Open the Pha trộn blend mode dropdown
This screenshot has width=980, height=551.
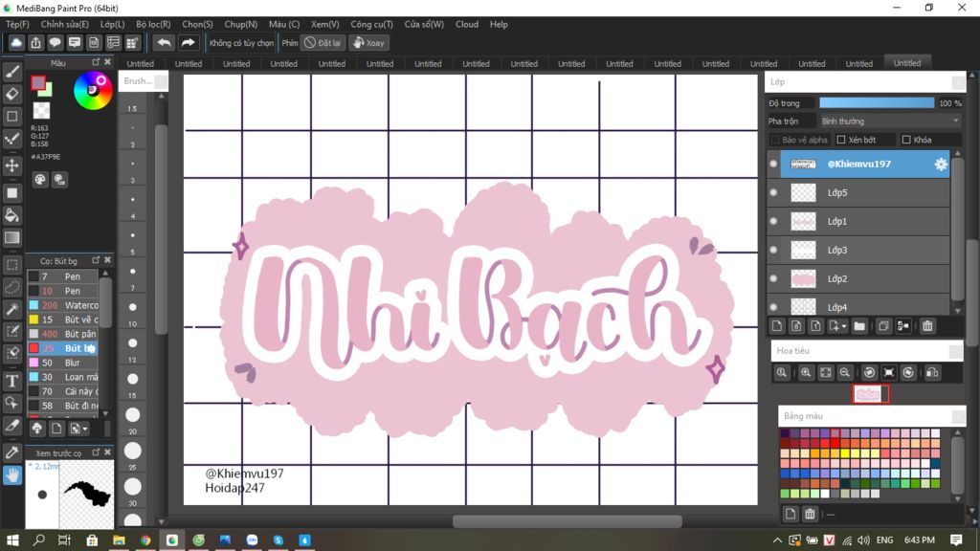[890, 121]
